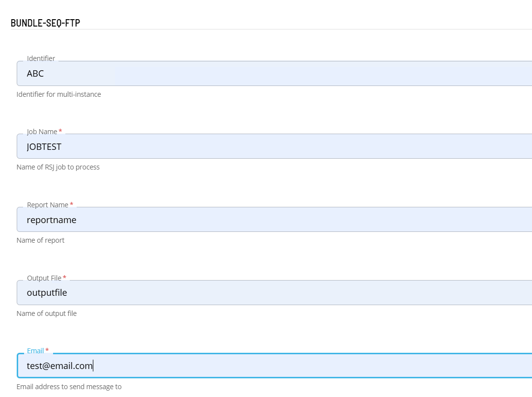Click the floating Output File label
The width and height of the screenshot is (532, 397).
(44, 278)
